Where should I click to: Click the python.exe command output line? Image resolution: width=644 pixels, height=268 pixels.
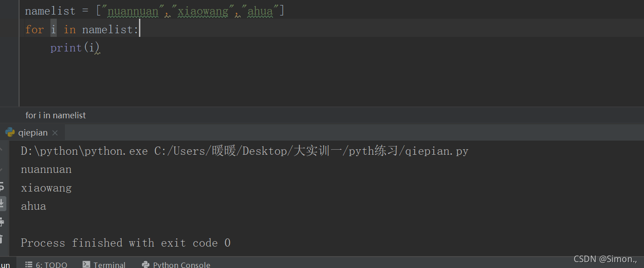pyautogui.click(x=244, y=151)
